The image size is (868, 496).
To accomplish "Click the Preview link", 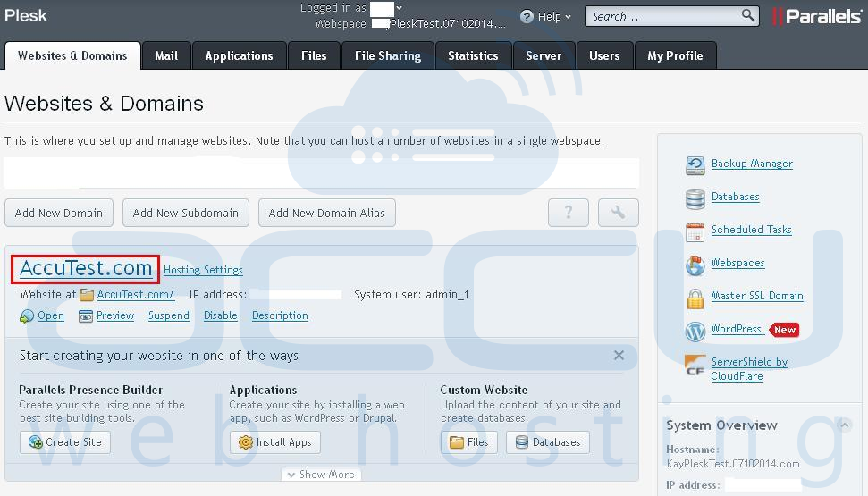I will click(x=115, y=315).
